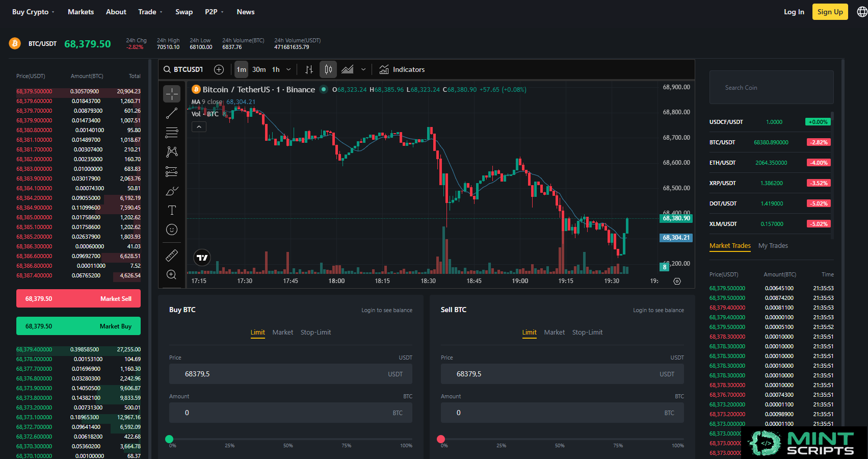Select the brush drawing tool

pos(172,191)
